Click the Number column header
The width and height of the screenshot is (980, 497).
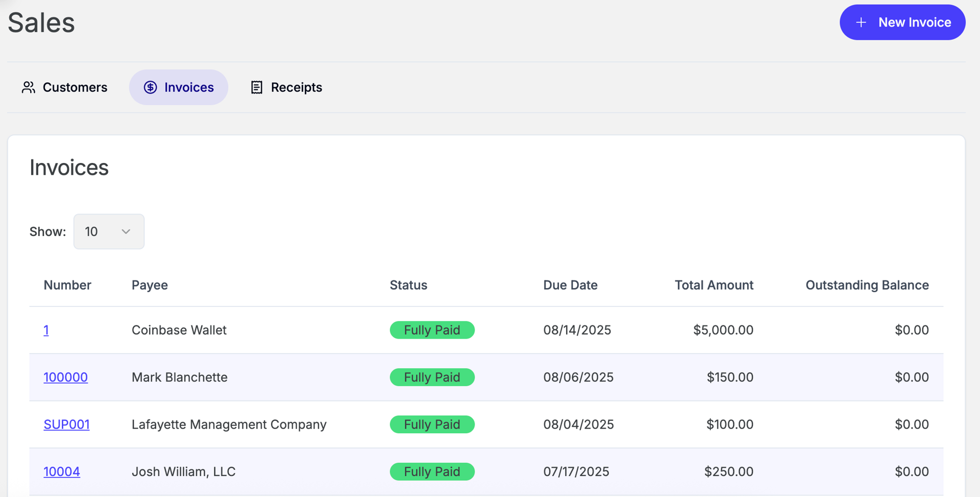tap(67, 285)
